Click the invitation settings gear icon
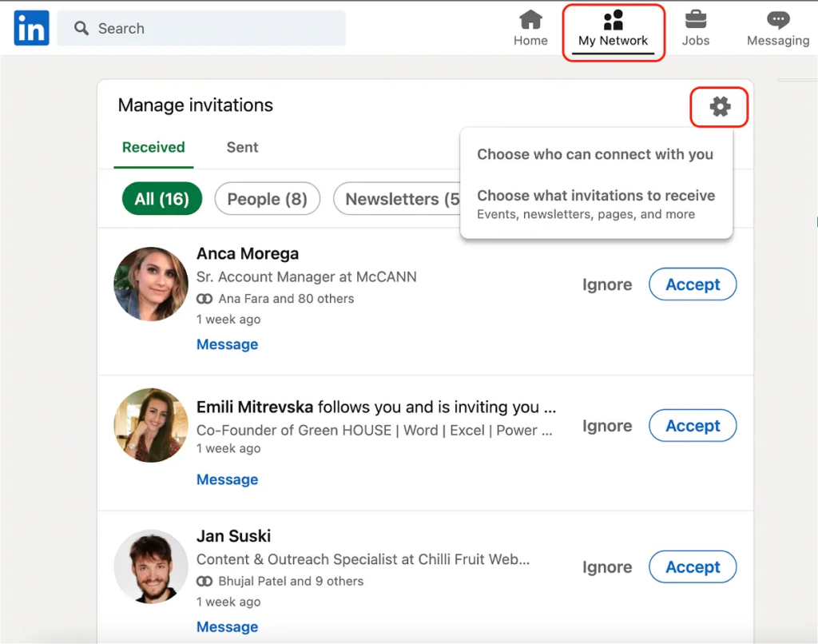This screenshot has height=644, width=818. tap(720, 106)
